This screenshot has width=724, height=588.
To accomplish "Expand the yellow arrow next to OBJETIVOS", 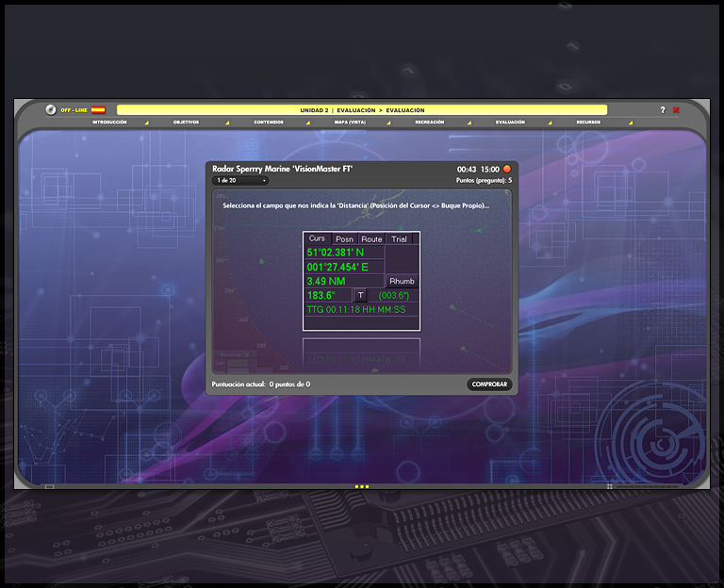I will pos(227,122).
